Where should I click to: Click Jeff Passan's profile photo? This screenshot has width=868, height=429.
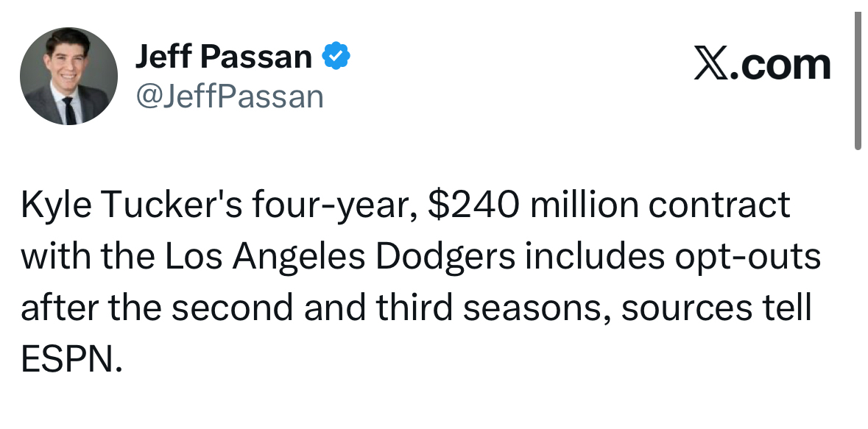click(68, 77)
